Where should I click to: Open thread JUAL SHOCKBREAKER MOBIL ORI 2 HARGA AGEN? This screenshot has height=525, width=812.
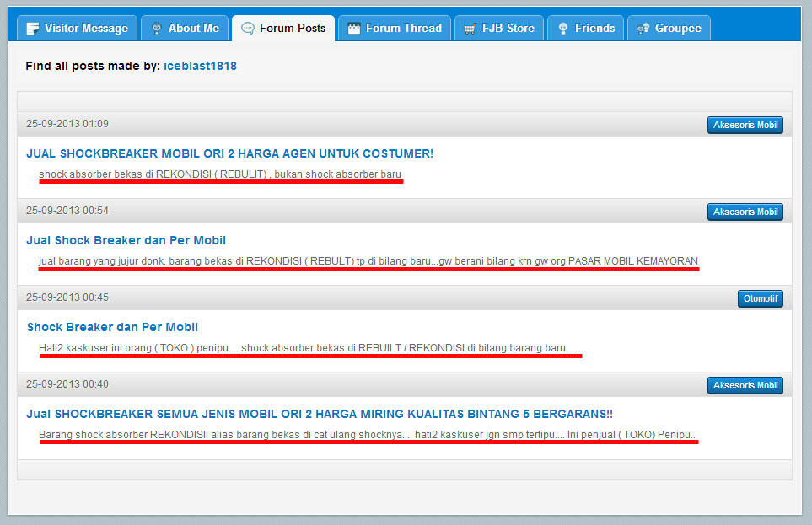pos(230,153)
